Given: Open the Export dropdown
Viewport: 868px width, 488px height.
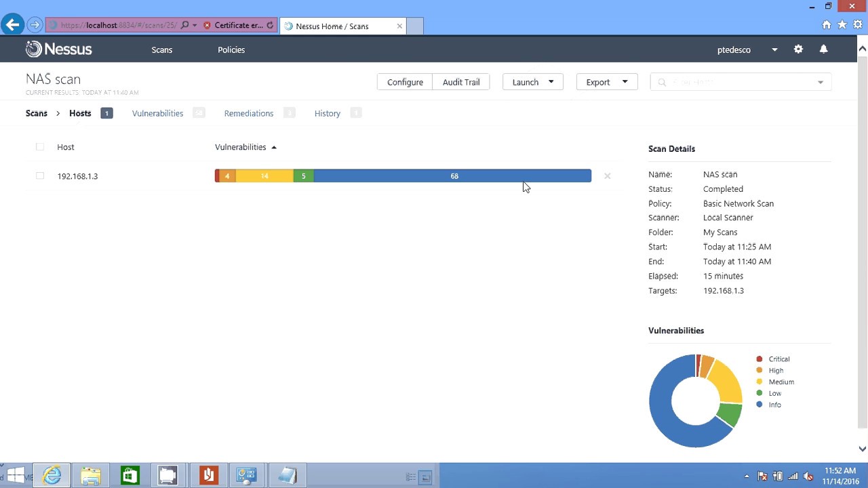Looking at the screenshot, I should (607, 82).
